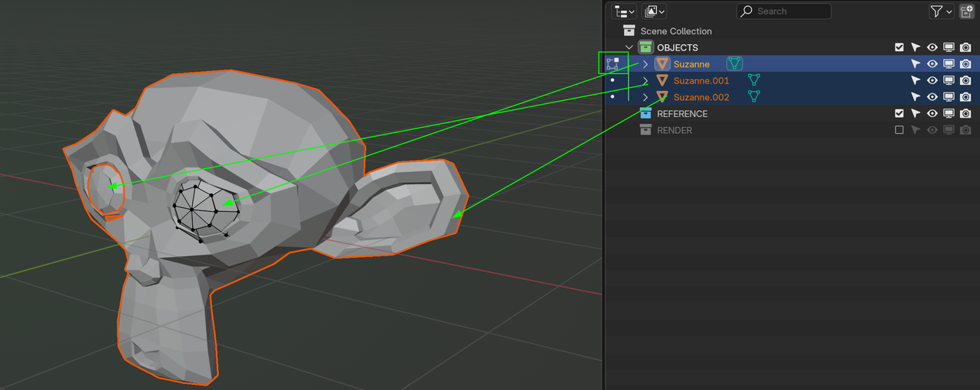Uncheck the OBJECTS collection exclude checkbox

point(899,47)
